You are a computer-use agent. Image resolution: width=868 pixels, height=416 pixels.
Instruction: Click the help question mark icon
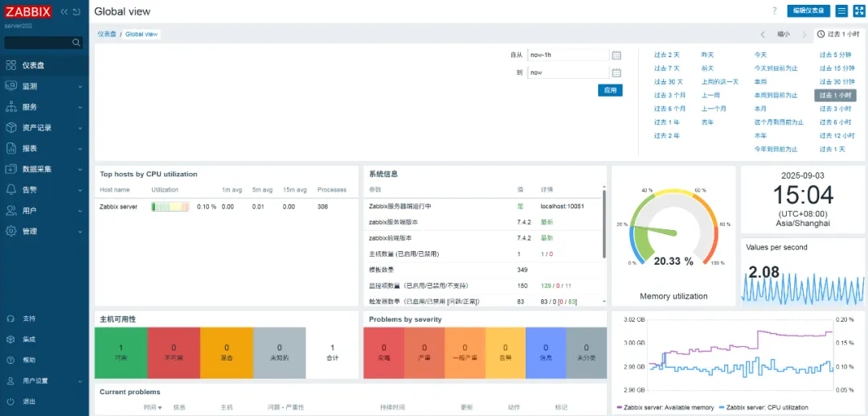point(775,11)
